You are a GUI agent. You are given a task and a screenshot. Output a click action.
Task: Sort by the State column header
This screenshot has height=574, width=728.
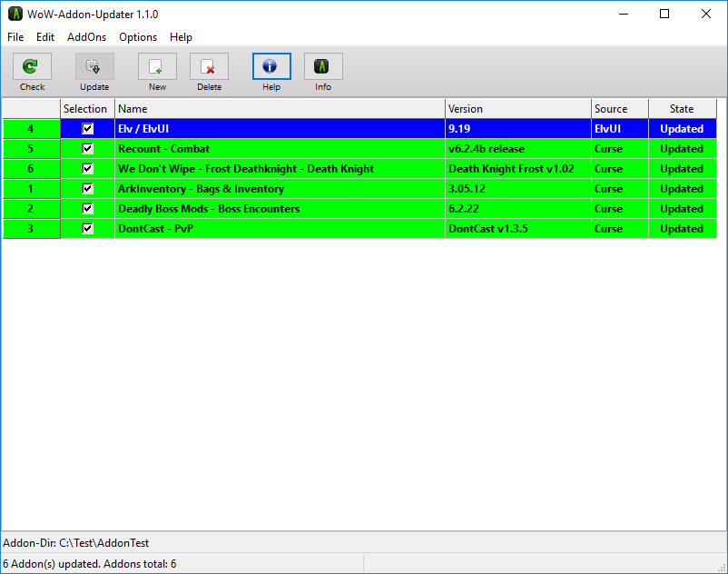pos(683,109)
